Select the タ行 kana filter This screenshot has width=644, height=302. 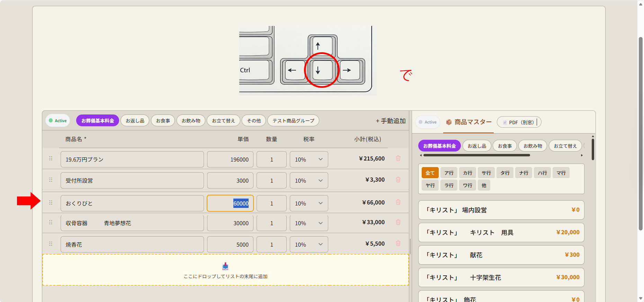(505, 173)
